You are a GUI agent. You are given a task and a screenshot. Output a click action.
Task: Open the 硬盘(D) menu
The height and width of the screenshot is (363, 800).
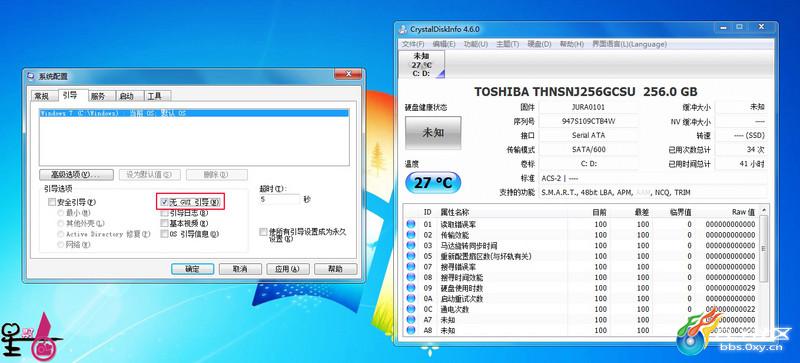point(539,44)
